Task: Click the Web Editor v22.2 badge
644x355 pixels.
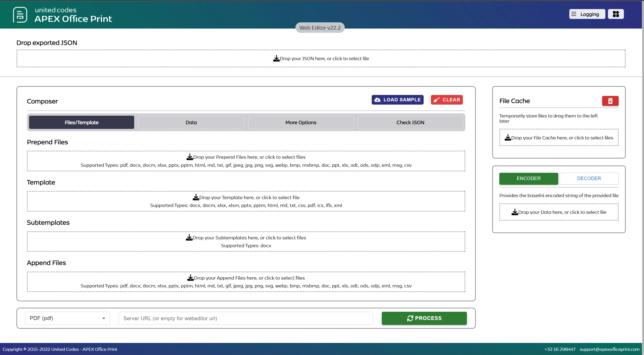Action: (x=320, y=28)
